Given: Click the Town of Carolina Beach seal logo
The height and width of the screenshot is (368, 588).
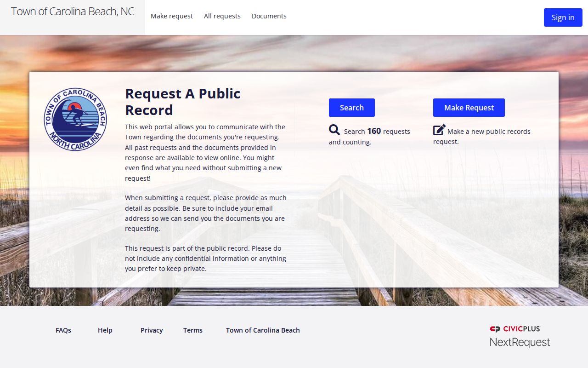Looking at the screenshot, I should pyautogui.click(x=75, y=119).
